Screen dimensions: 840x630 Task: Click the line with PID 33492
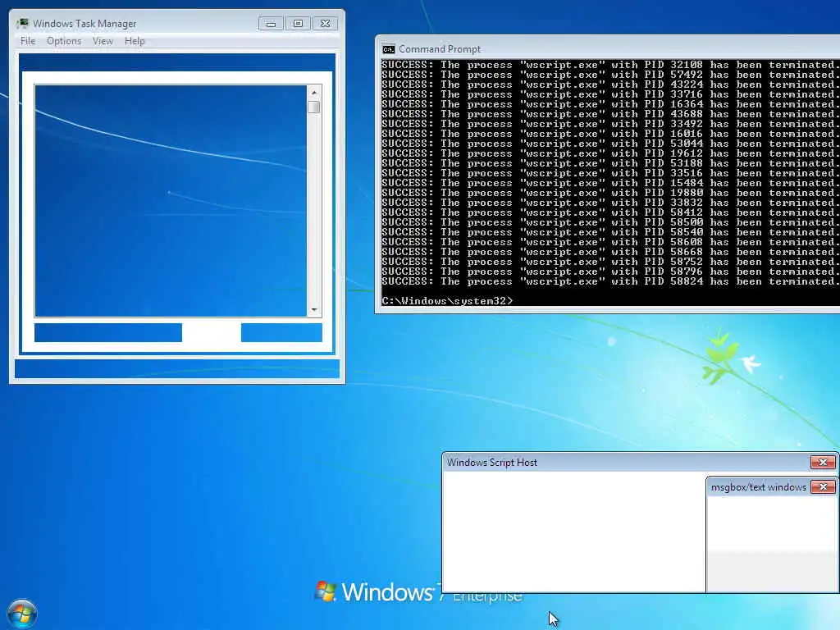610,124
